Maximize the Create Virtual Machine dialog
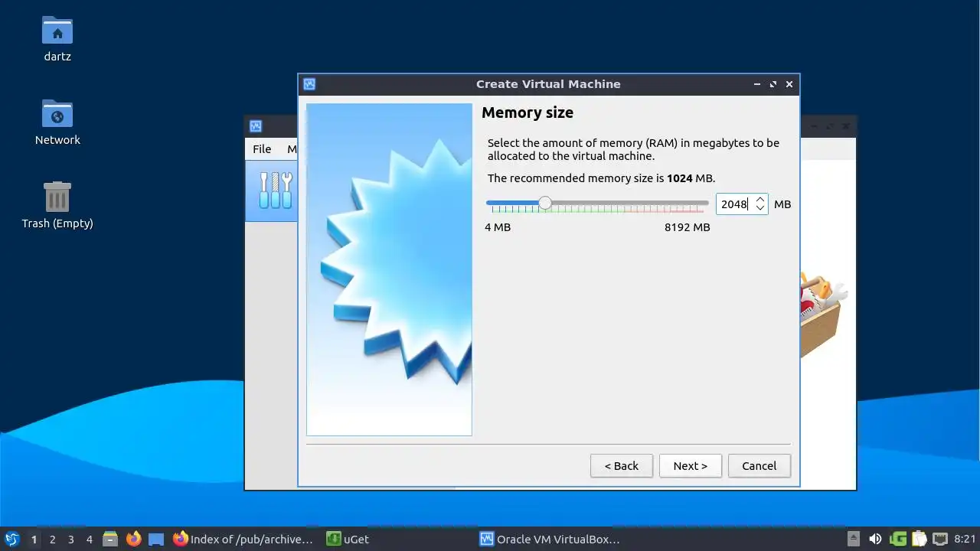The image size is (980, 551). [773, 84]
